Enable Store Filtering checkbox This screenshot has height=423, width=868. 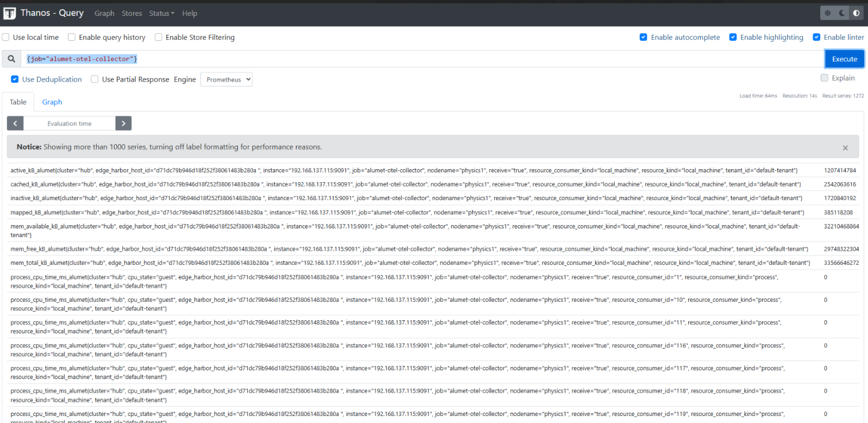click(159, 38)
